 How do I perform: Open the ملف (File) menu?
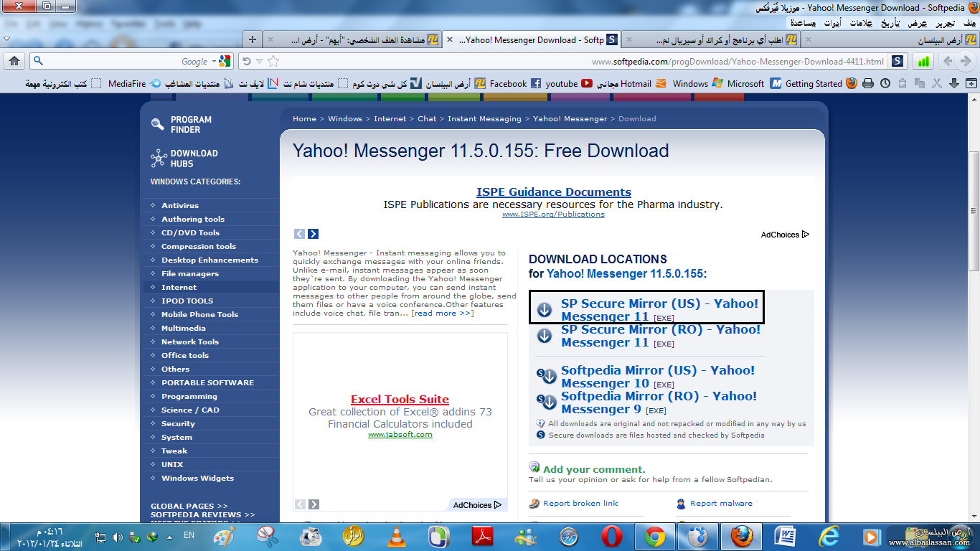point(969,23)
